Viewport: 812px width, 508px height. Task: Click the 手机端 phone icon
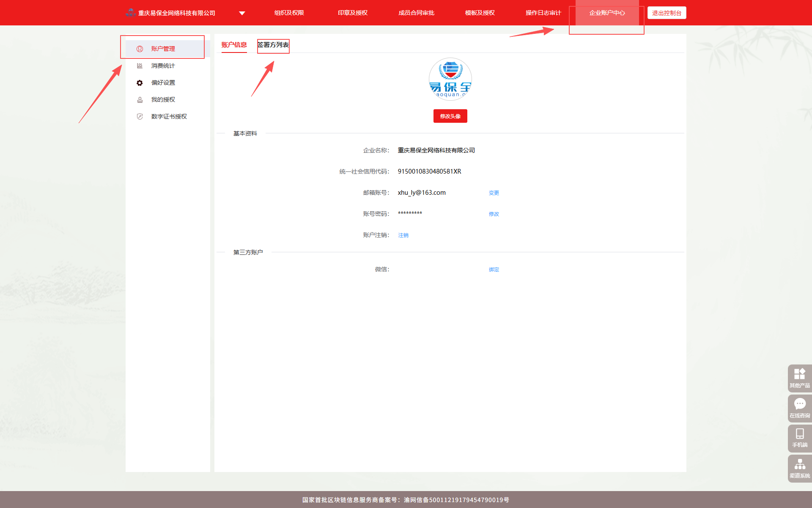pos(799,434)
